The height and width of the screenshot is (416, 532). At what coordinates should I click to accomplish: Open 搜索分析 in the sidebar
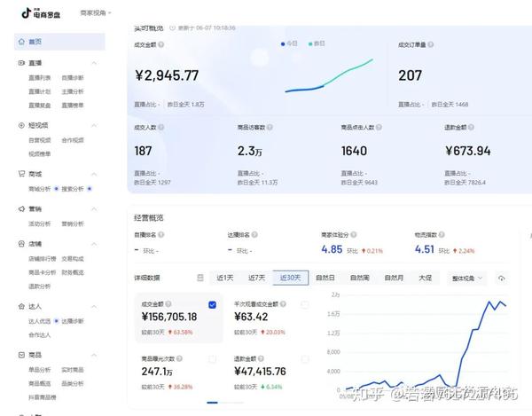tap(73, 189)
